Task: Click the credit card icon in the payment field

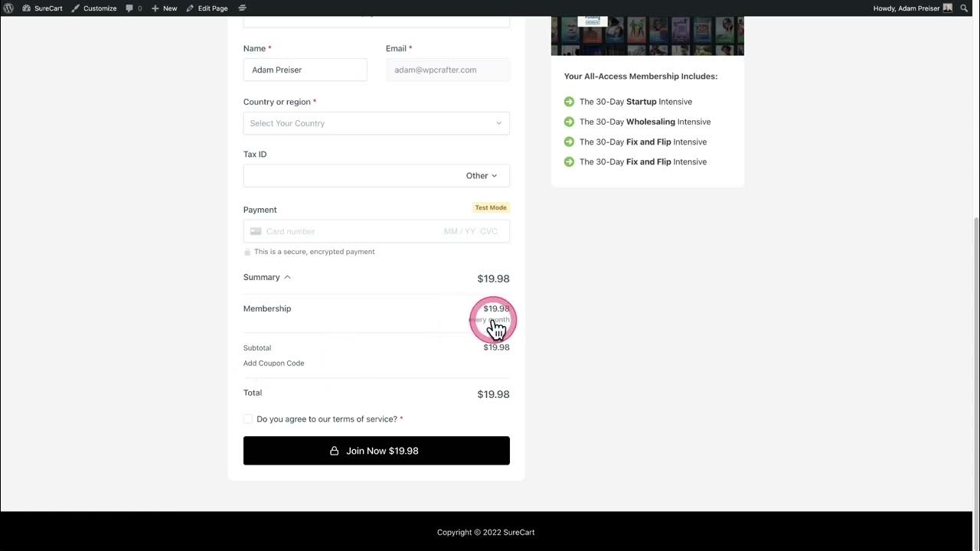Action: (256, 231)
